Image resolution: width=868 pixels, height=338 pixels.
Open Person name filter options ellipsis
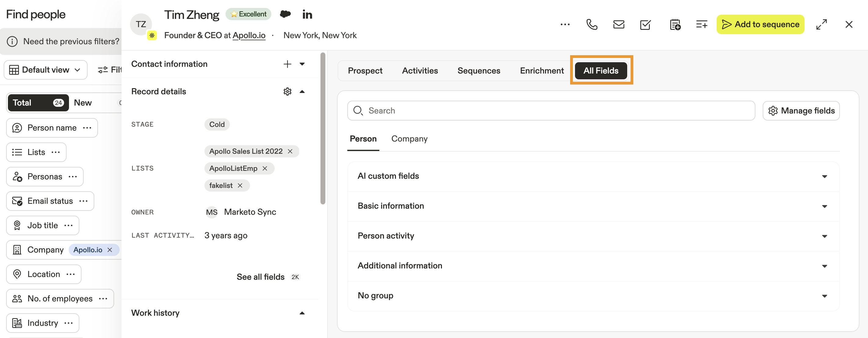pyautogui.click(x=87, y=128)
